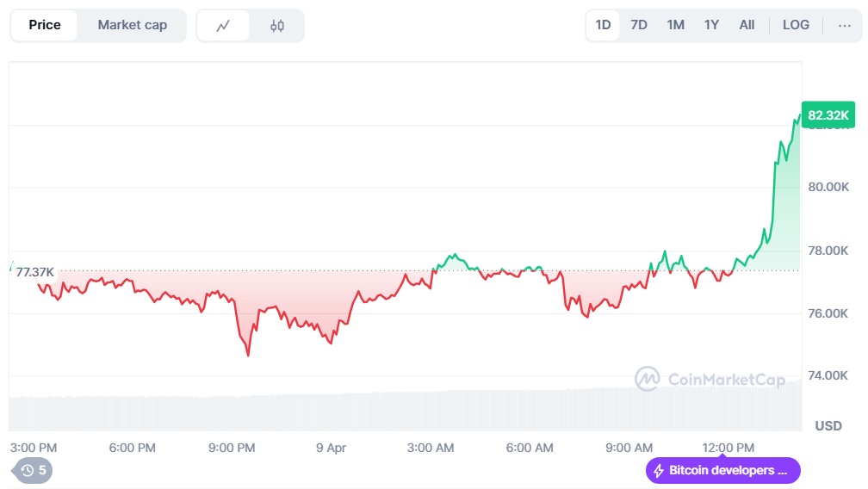Screen dimensions: 868x489
Task: Click the green 82.32K current price label
Action: [828, 115]
